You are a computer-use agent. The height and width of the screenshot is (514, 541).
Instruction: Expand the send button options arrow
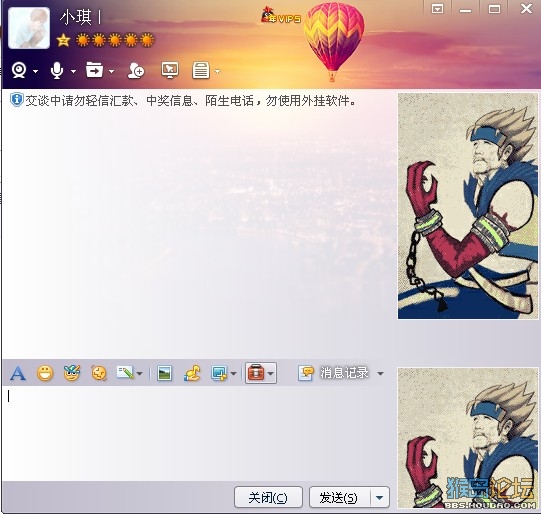pos(380,497)
